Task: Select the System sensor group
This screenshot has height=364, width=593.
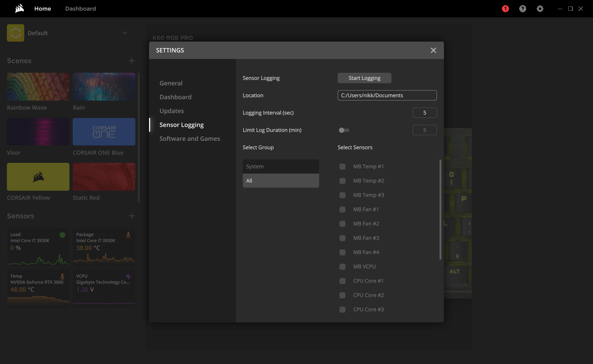Action: pyautogui.click(x=281, y=166)
